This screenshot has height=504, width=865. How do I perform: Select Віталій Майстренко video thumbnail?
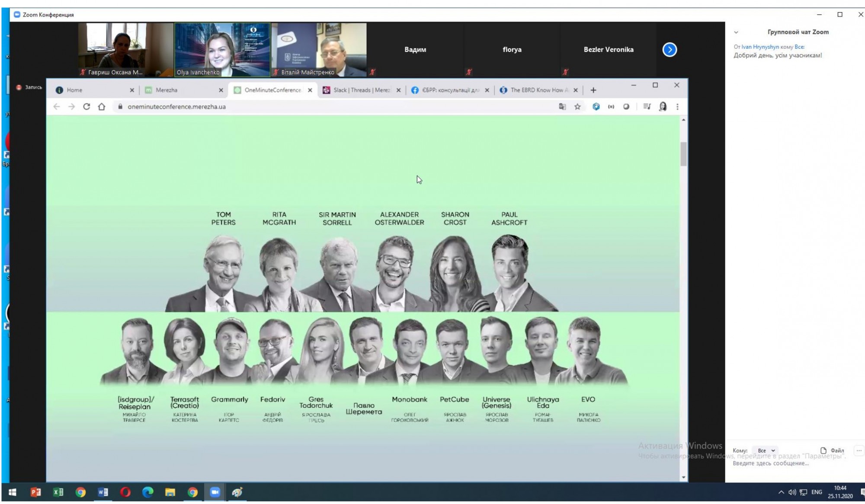[319, 50]
